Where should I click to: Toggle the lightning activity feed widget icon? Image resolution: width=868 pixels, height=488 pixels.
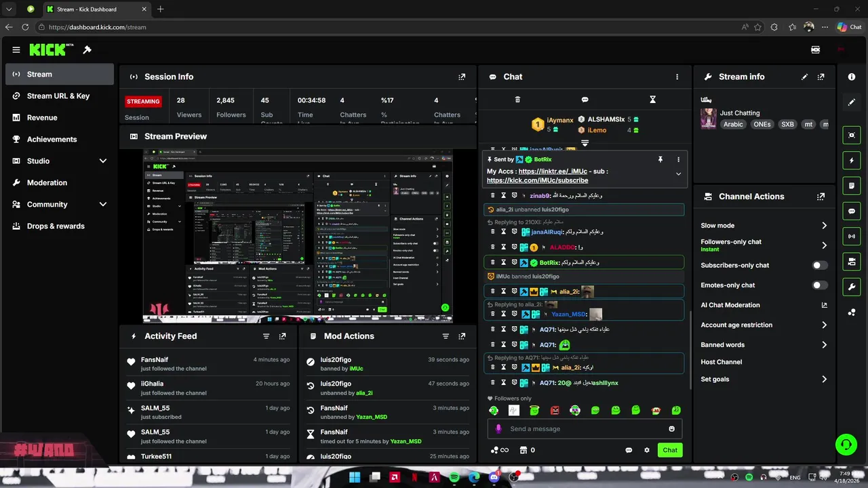(x=852, y=161)
